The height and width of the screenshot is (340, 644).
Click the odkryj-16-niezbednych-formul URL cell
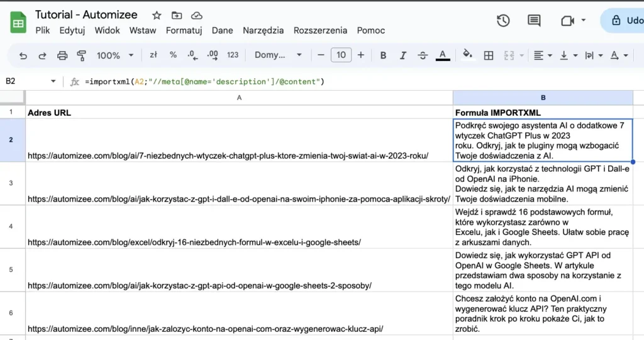click(239, 227)
